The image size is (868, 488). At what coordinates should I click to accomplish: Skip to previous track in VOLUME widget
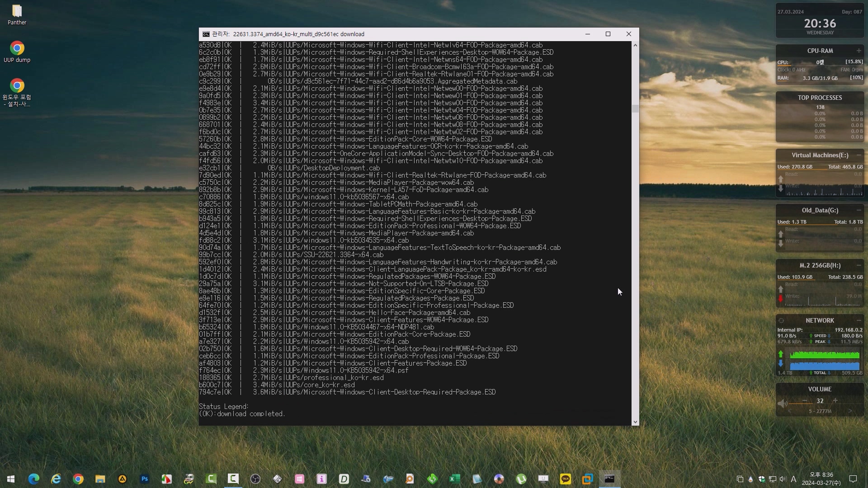790,411
